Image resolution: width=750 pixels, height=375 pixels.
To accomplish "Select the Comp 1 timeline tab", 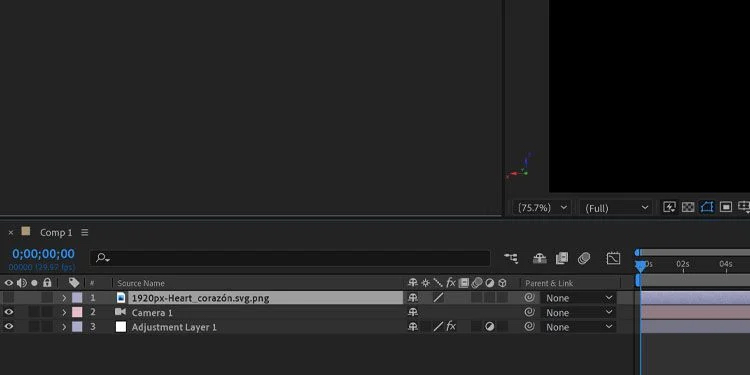I will click(56, 232).
